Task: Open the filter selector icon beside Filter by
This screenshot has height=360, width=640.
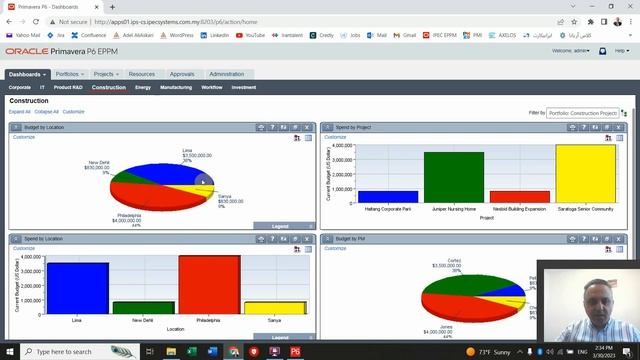Action: [624, 113]
